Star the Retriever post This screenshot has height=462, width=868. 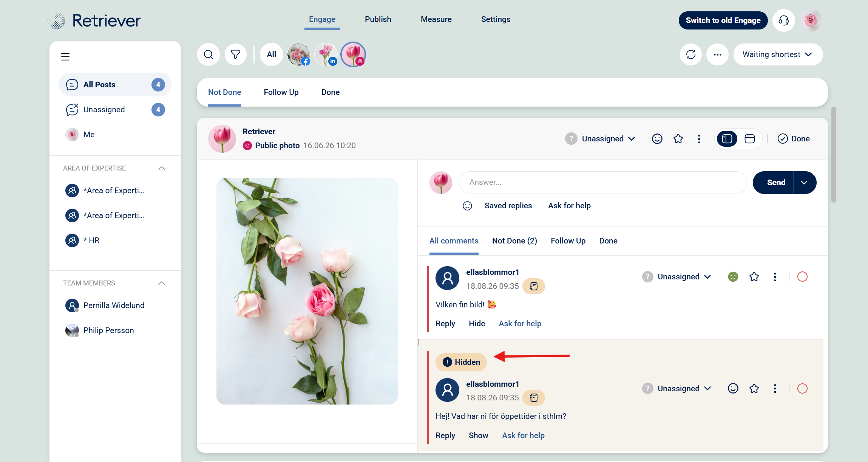coord(678,139)
